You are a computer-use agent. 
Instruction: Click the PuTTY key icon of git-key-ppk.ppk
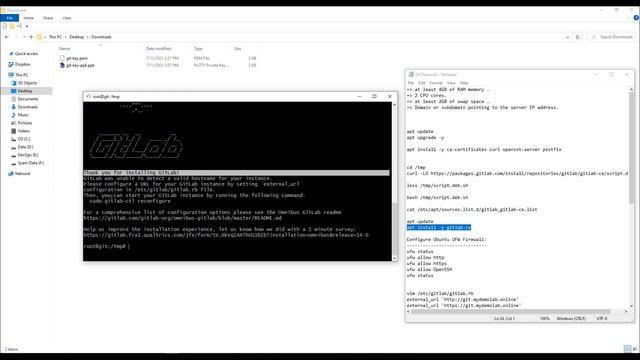point(62,65)
